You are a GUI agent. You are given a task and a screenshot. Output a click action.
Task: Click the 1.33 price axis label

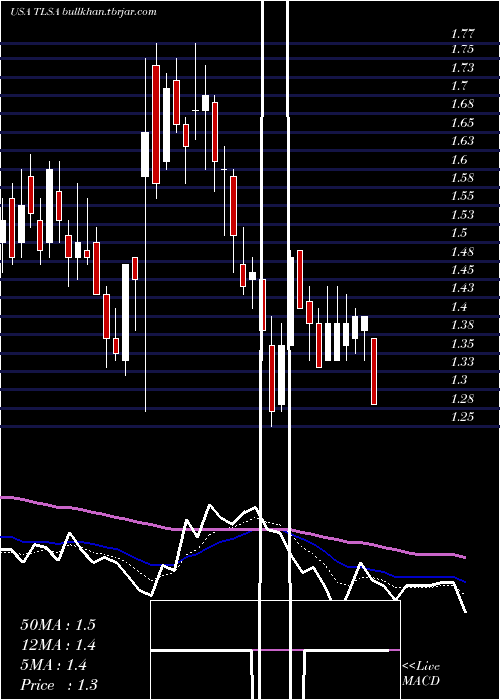[462, 362]
